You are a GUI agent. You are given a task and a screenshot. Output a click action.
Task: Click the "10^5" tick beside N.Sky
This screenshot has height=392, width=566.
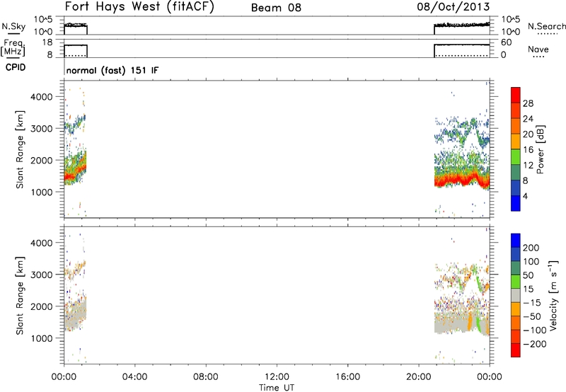coord(43,20)
